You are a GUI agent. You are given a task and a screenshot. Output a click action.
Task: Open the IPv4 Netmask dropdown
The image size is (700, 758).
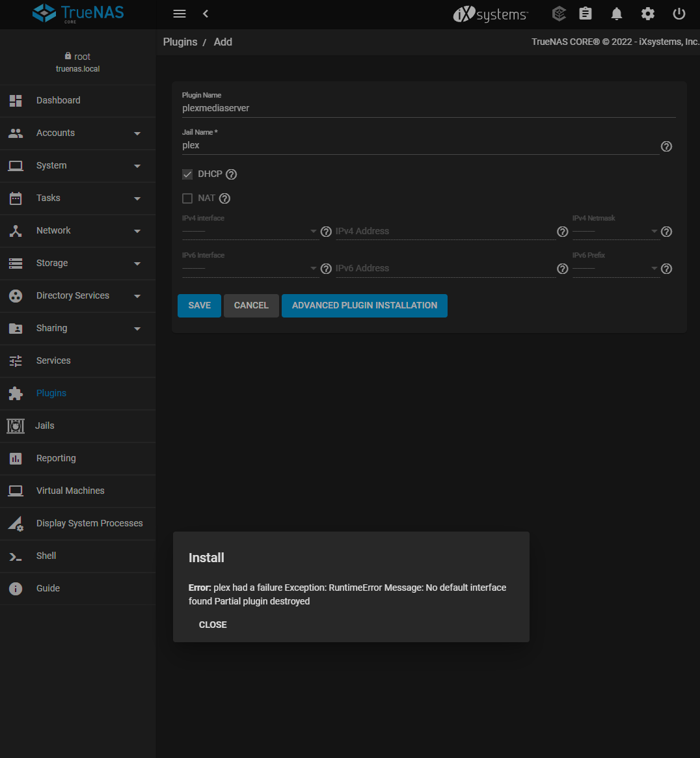[x=615, y=232]
